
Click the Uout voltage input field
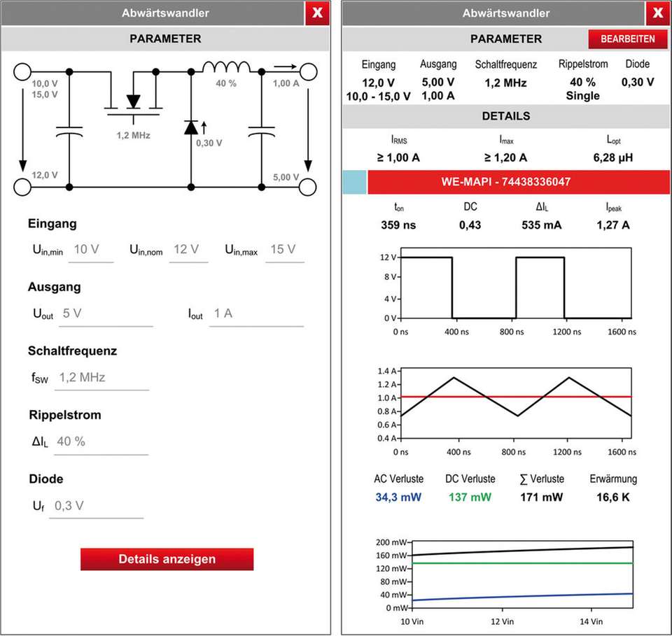[x=105, y=314]
